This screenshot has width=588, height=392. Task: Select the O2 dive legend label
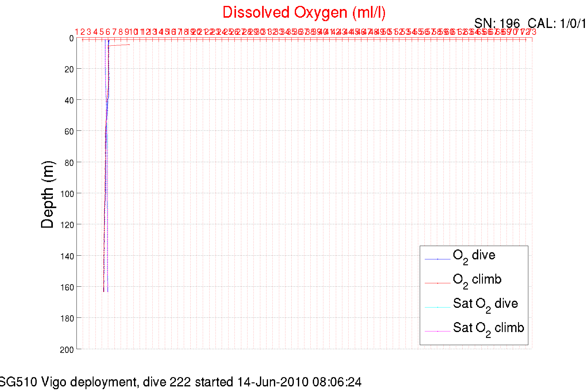474,256
